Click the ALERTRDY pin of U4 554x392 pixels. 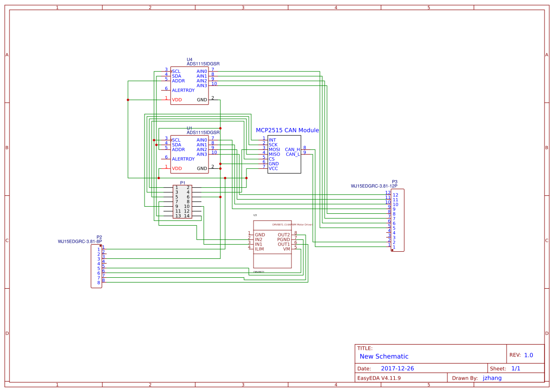point(183,90)
